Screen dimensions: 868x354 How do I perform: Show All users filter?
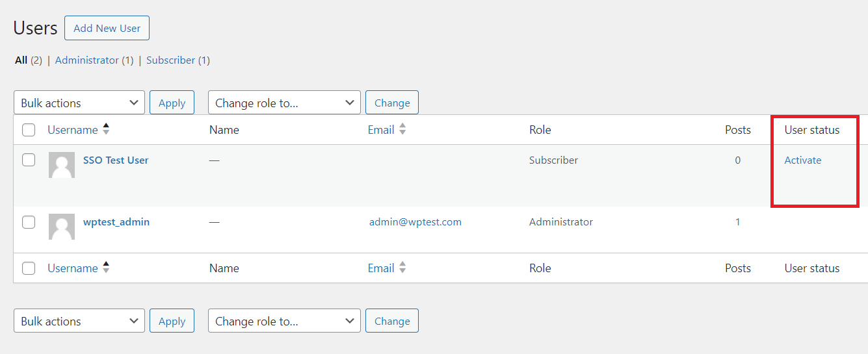pos(21,60)
